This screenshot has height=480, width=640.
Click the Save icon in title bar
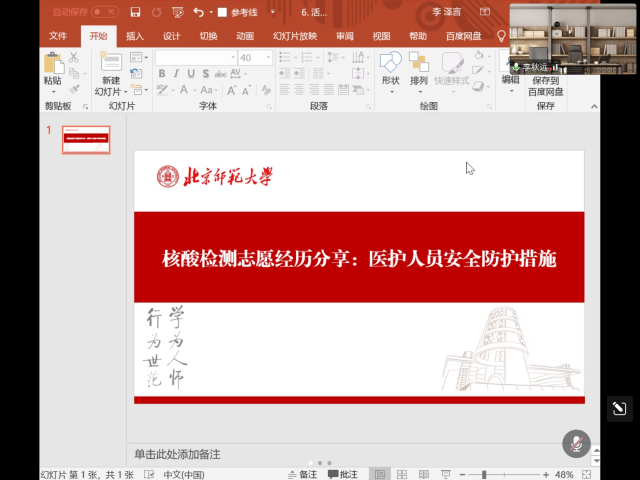[x=133, y=13]
